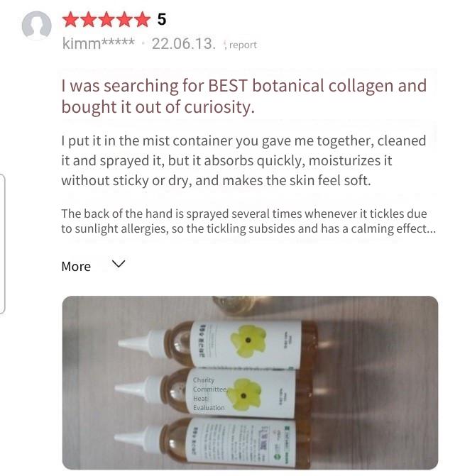Click the top bottle with yellow flower label
Viewport: 460px width, 476px height.
[216, 344]
